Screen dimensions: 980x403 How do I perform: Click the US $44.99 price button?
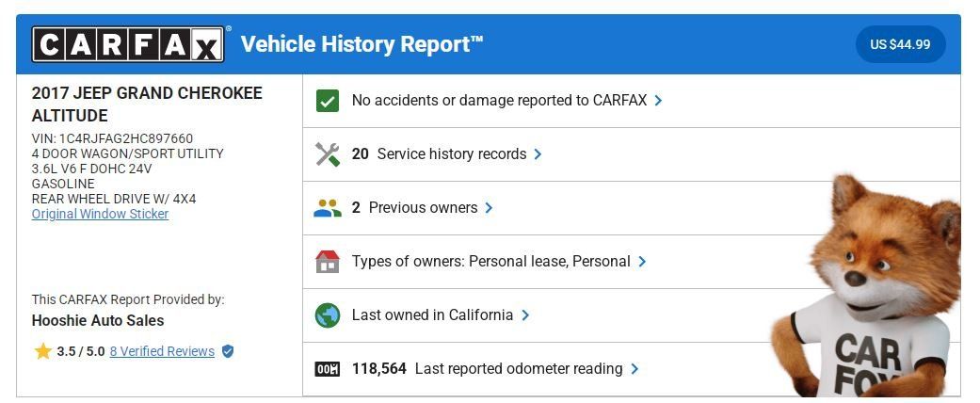click(x=900, y=44)
